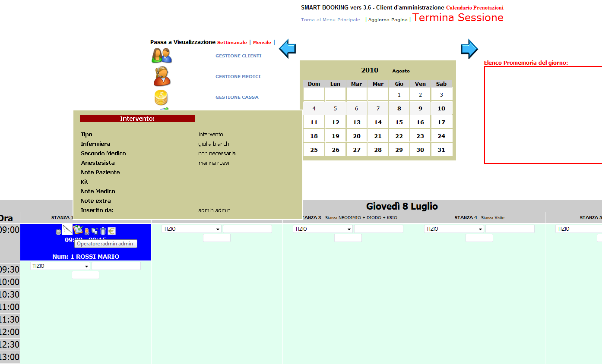The width and height of the screenshot is (602, 364).
Task: Click the grey status circle in Rossi Mario booking
Action: (58, 232)
